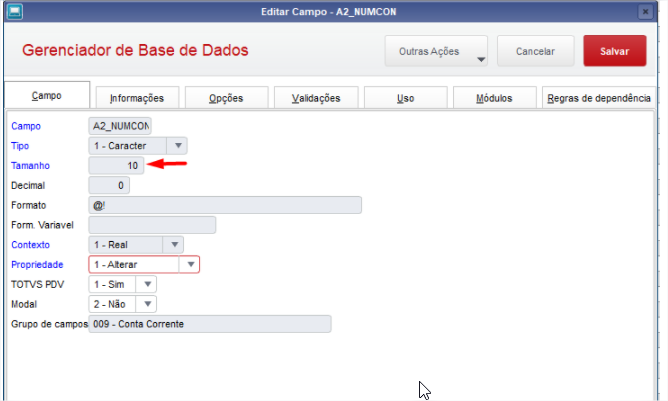668x401 pixels.
Task: Expand the Contexto dropdown arrow
Action: pyautogui.click(x=174, y=245)
